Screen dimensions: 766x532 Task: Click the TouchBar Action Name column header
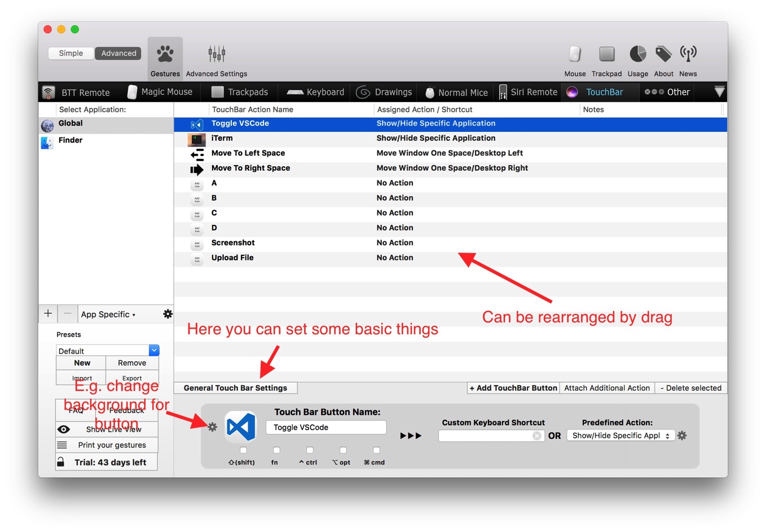click(x=253, y=109)
